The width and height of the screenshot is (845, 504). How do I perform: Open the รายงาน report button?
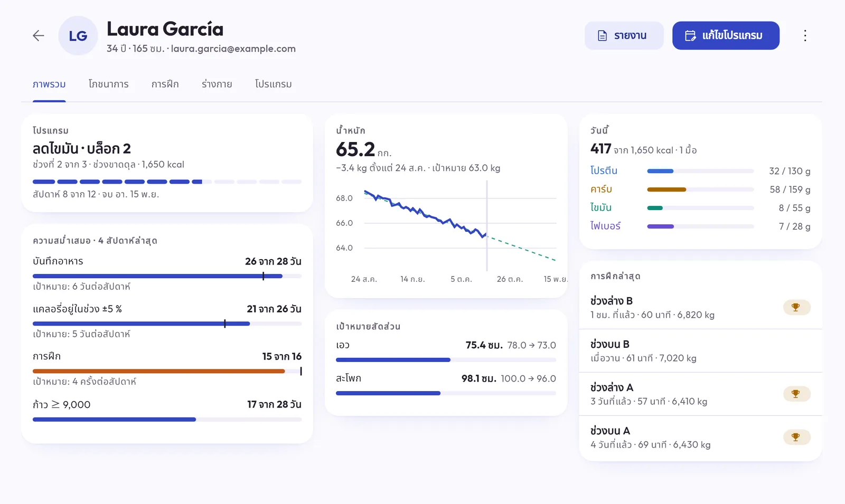(x=624, y=35)
